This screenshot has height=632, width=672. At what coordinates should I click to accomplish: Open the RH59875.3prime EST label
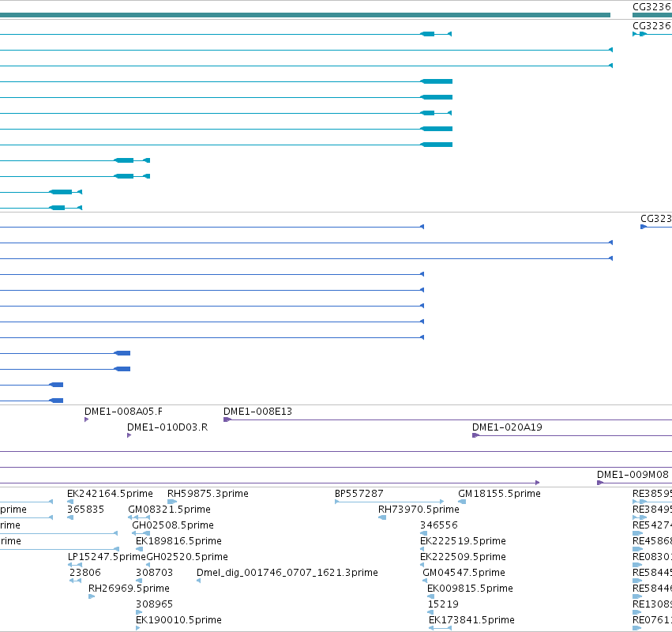(x=208, y=494)
